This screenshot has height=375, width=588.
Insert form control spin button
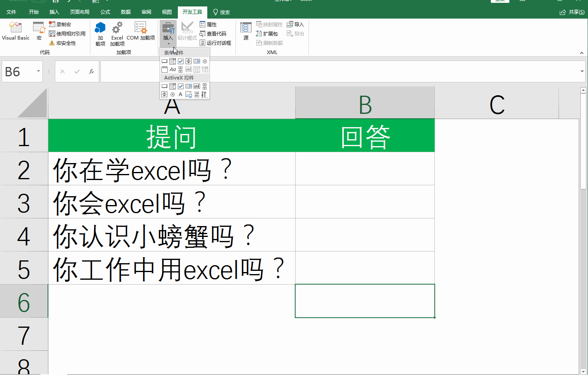point(188,61)
